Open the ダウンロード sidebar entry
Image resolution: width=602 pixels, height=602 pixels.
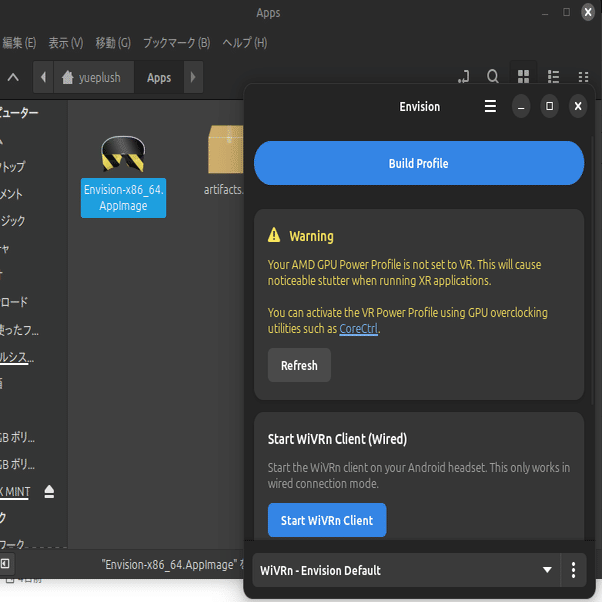click(x=14, y=302)
